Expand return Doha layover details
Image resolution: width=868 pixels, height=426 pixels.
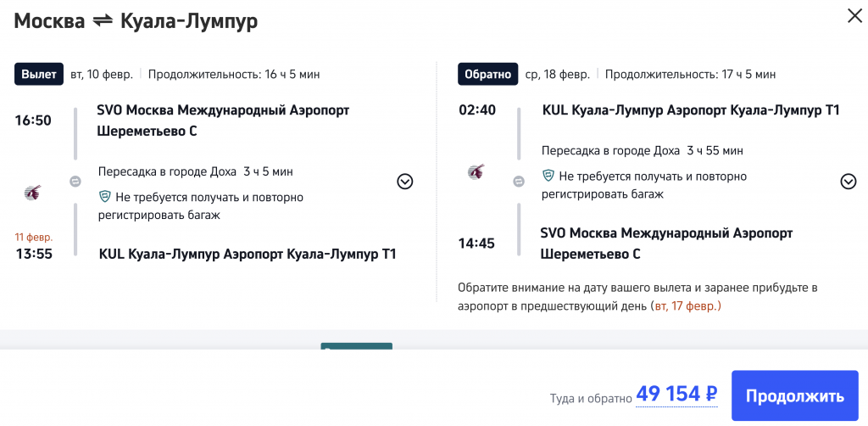point(849,181)
